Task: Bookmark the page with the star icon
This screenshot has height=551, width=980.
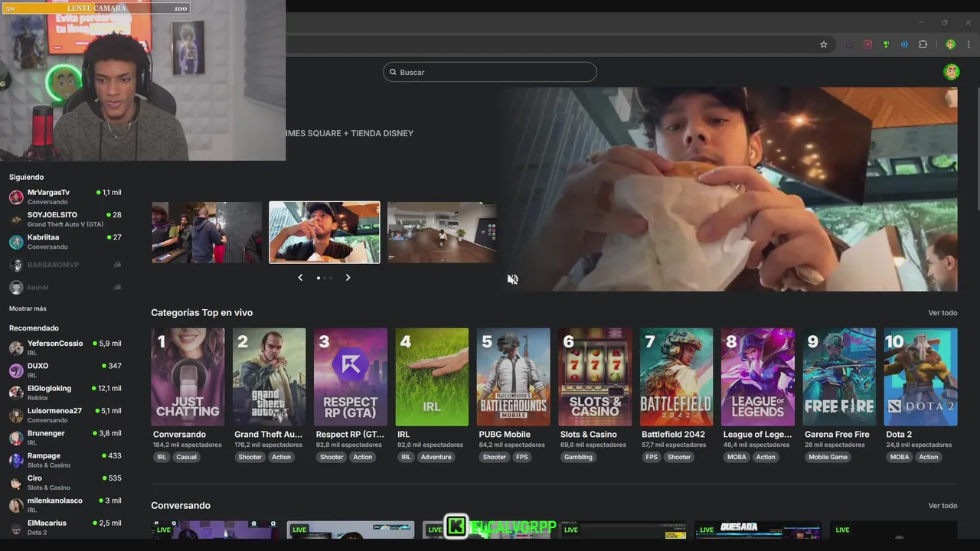Action: click(824, 44)
